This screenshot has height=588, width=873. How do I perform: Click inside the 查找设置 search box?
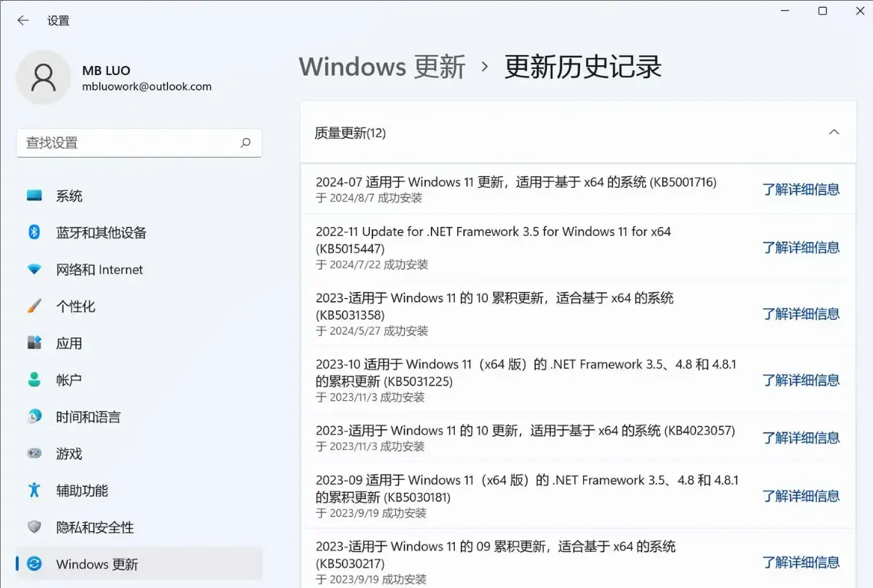[139, 143]
